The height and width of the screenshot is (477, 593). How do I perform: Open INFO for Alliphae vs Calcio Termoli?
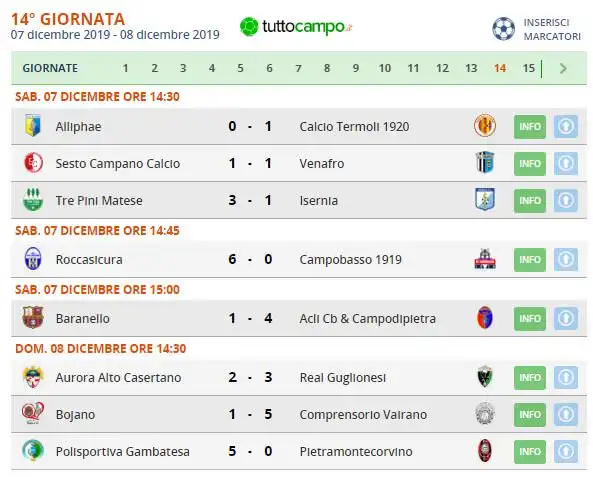pyautogui.click(x=530, y=127)
